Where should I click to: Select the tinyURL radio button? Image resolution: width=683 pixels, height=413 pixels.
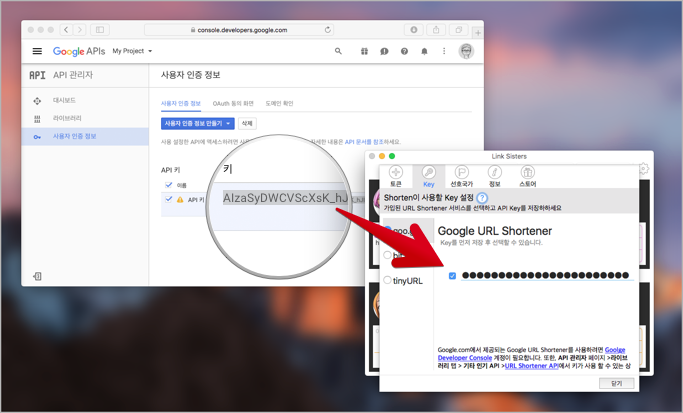click(x=387, y=280)
